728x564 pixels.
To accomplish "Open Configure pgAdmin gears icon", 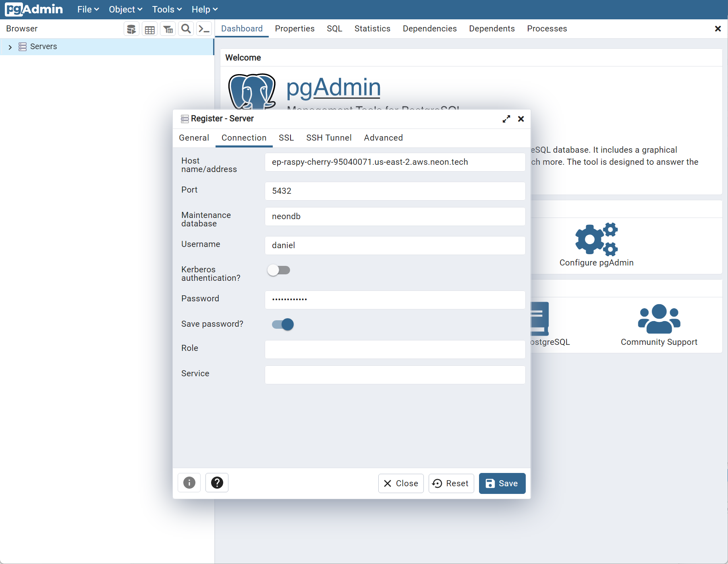I will point(596,239).
